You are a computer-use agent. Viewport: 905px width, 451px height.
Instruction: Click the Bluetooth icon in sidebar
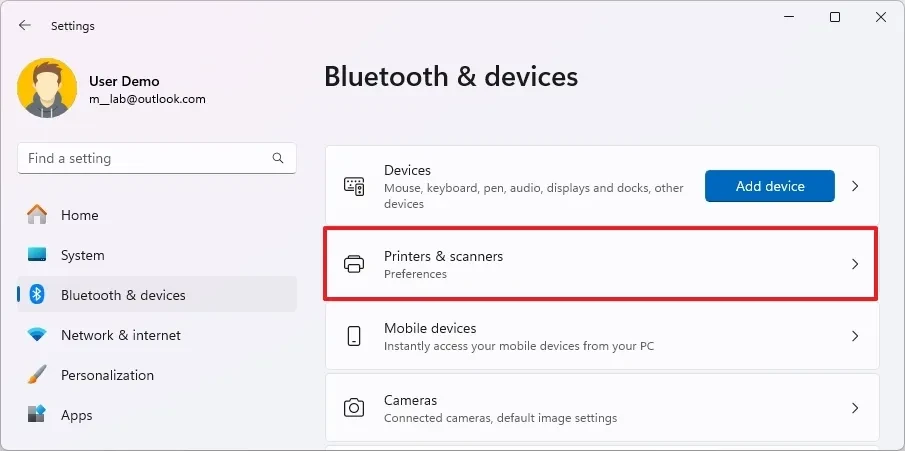[x=37, y=295]
